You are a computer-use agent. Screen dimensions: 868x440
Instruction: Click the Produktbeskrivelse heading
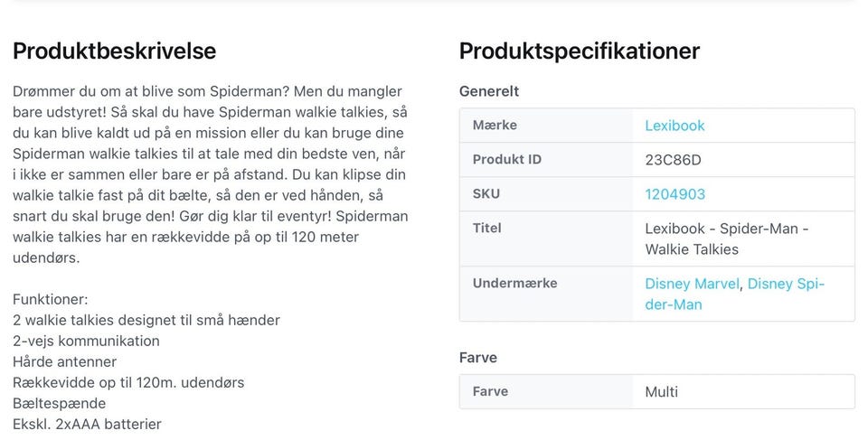pos(114,51)
